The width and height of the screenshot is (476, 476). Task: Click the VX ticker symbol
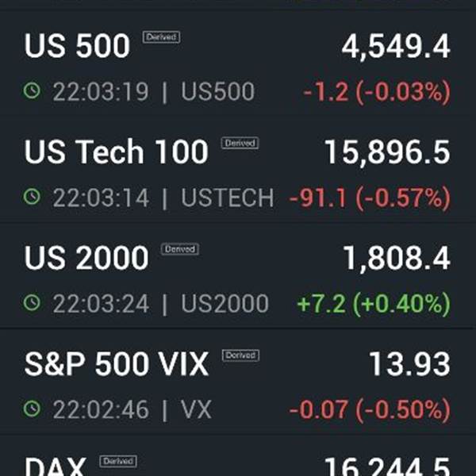click(x=196, y=409)
